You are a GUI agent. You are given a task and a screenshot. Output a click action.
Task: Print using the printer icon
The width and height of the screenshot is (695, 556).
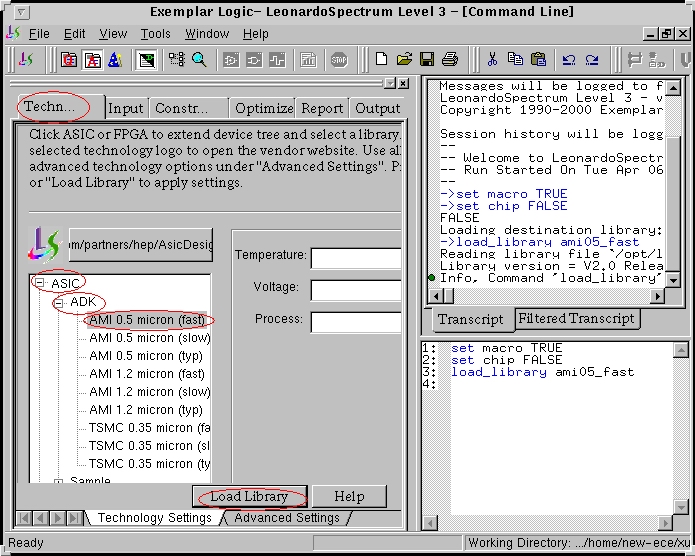450,59
